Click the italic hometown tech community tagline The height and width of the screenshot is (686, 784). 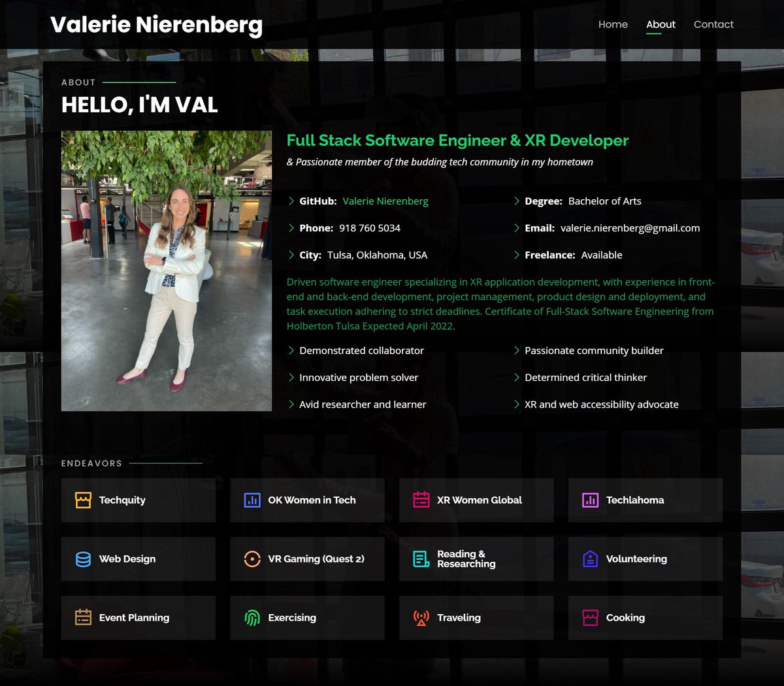point(440,162)
